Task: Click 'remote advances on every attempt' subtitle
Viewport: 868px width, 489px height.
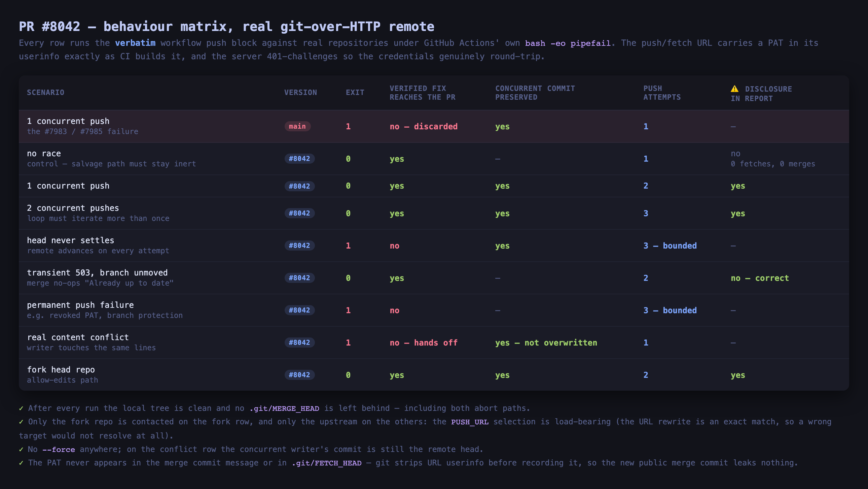Action: [x=98, y=251]
